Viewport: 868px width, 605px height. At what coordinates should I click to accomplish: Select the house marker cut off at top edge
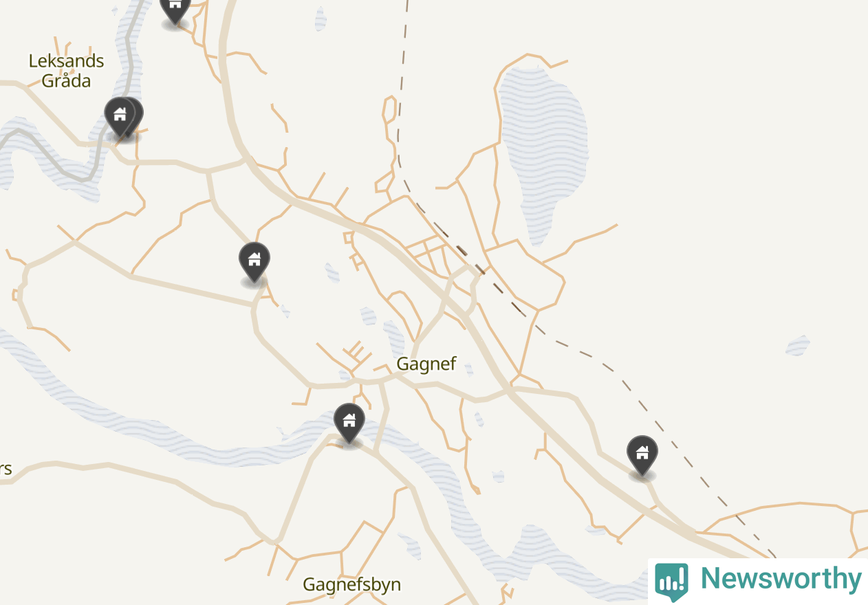pos(175,10)
